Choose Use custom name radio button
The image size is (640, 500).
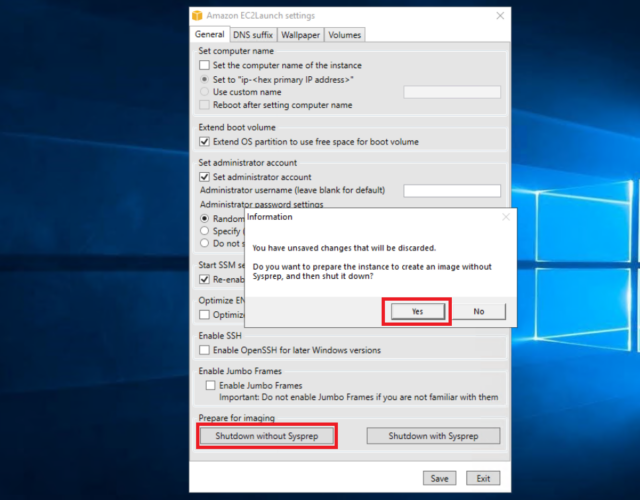coord(204,92)
